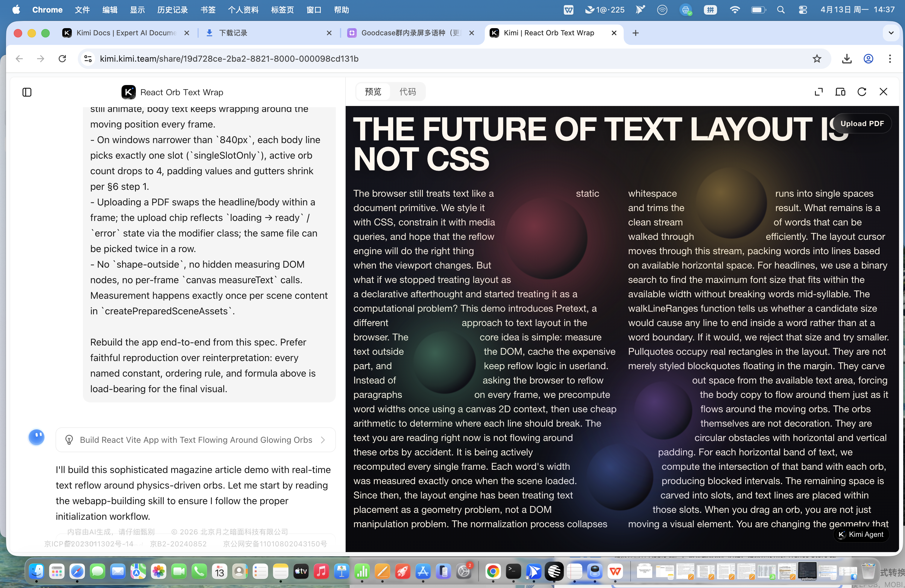The width and height of the screenshot is (905, 588).
Task: Expand the Build React Vite App skill card
Action: pyautogui.click(x=323, y=440)
